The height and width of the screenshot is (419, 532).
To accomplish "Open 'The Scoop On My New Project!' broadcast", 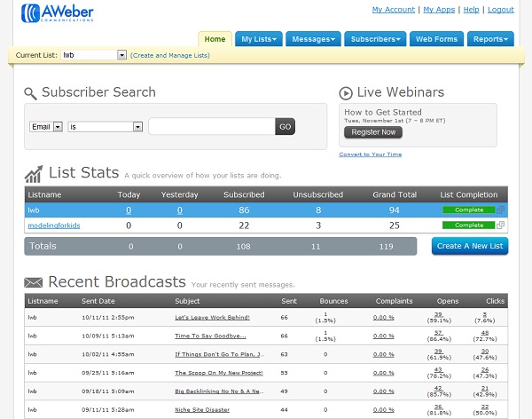I will pyautogui.click(x=219, y=373).
